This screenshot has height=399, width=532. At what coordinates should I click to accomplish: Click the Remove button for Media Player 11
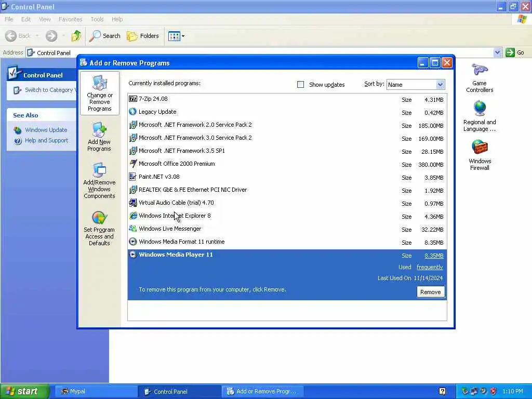tap(430, 292)
